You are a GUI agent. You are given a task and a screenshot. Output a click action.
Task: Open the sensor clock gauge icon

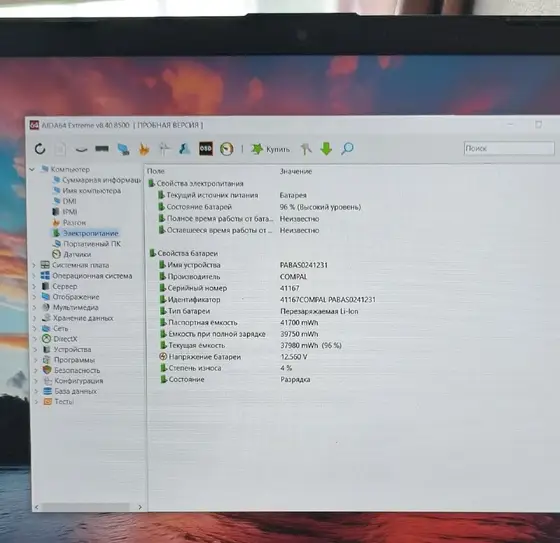[x=226, y=149]
